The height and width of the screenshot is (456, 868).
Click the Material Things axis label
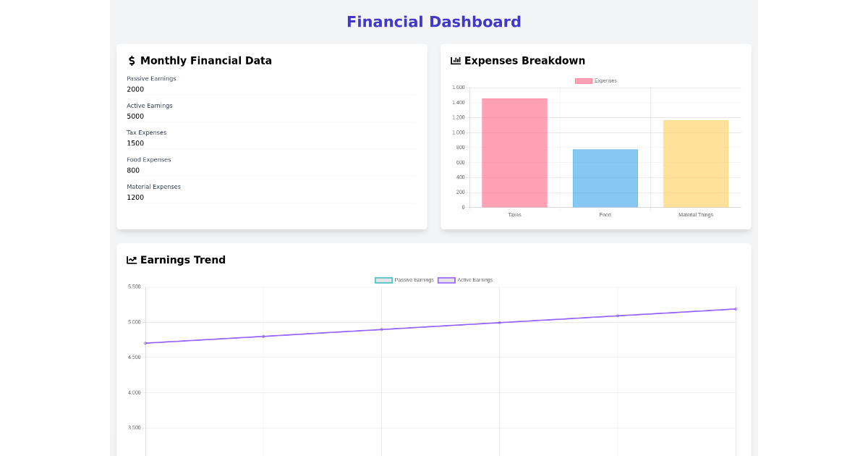[695, 214]
